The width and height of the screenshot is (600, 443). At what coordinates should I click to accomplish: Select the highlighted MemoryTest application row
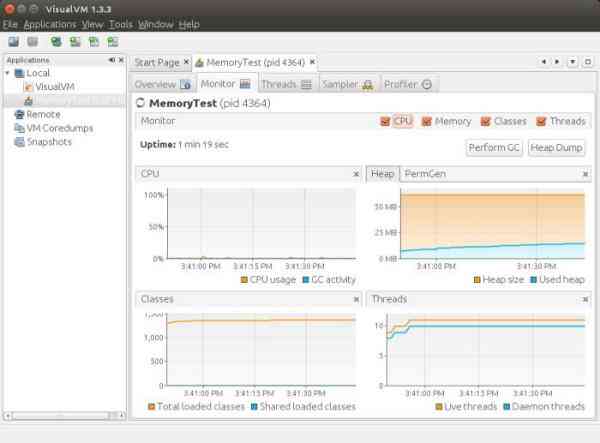pyautogui.click(x=64, y=101)
